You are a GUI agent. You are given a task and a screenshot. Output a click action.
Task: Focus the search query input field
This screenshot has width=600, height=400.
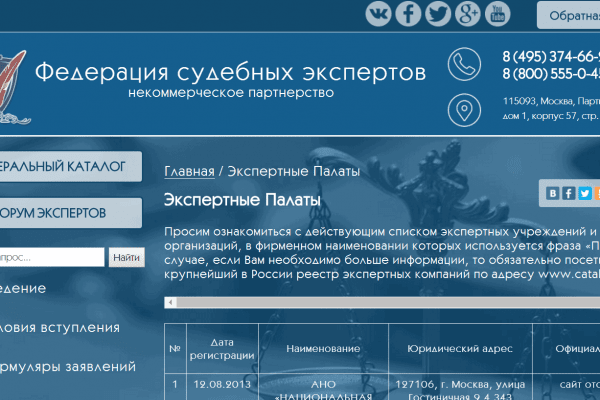click(x=52, y=257)
